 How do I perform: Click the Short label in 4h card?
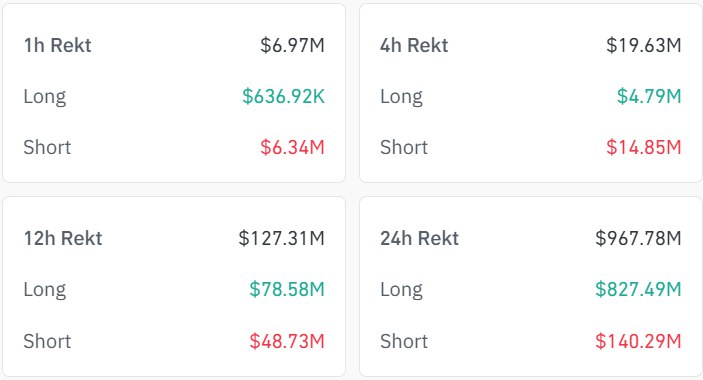[x=404, y=147]
